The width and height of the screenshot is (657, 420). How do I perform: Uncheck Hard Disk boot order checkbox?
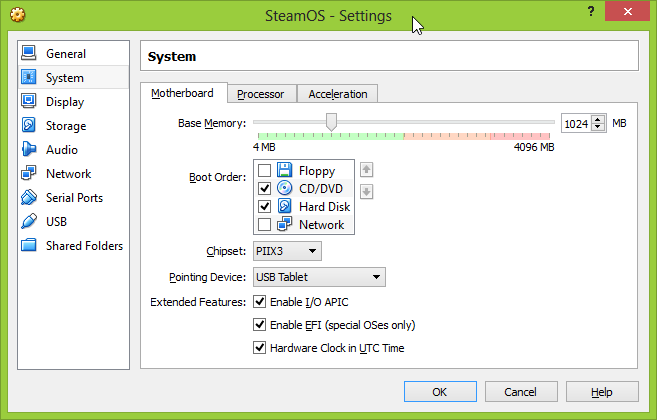pyautogui.click(x=264, y=207)
